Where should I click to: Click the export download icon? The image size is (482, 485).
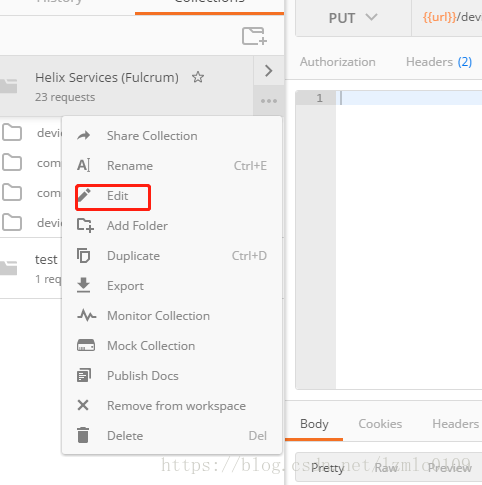click(83, 285)
